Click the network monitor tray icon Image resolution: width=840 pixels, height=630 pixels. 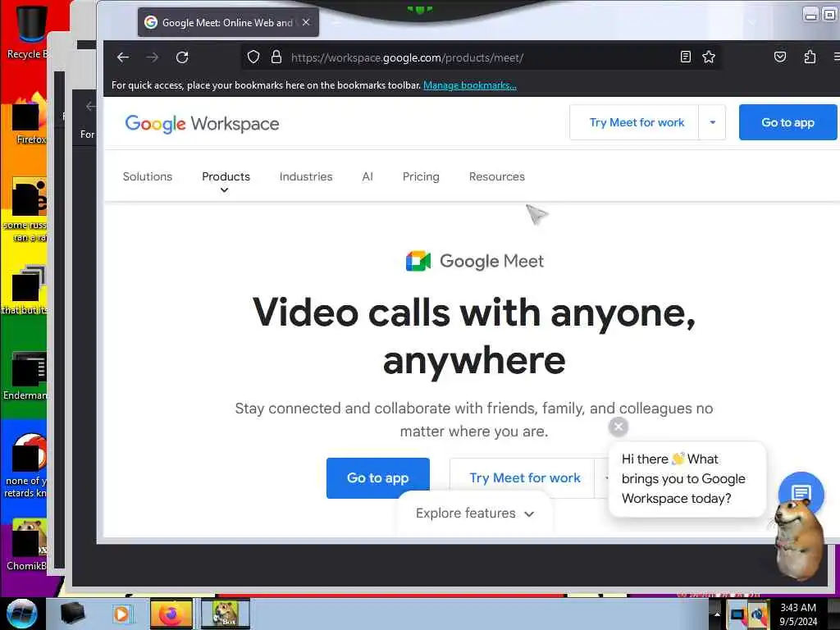738,614
